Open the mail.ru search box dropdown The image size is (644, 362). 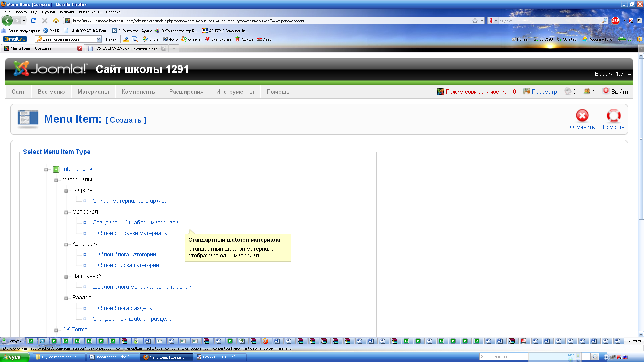[99, 39]
